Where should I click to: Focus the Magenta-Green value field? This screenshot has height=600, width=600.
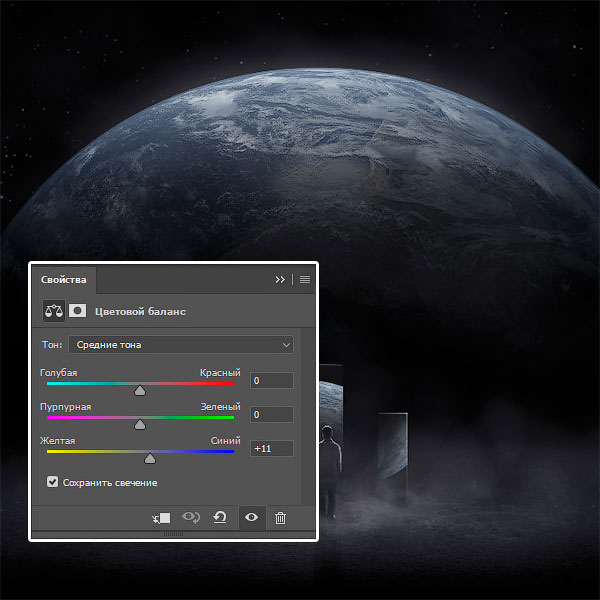point(272,414)
